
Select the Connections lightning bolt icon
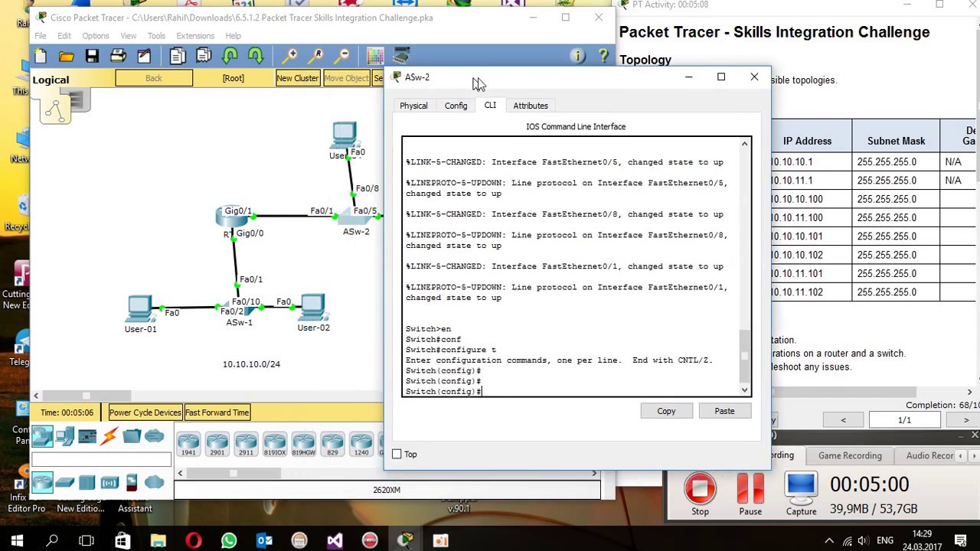[x=109, y=437]
